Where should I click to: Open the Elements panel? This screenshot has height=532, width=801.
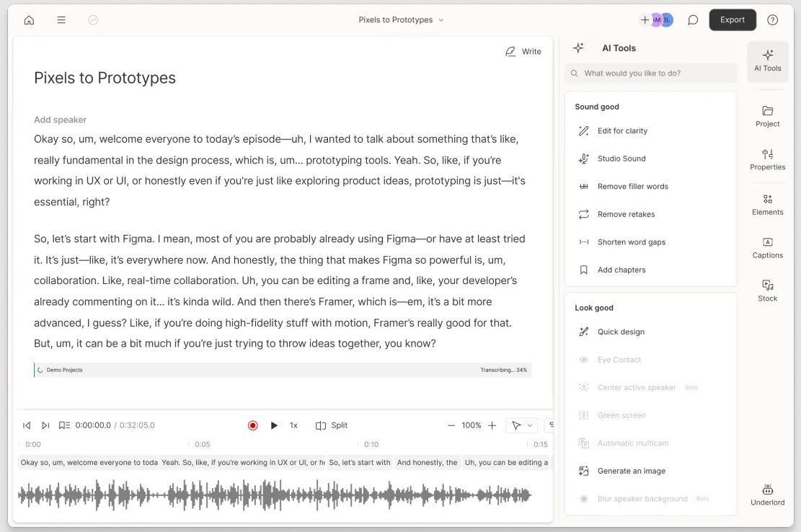tap(767, 205)
